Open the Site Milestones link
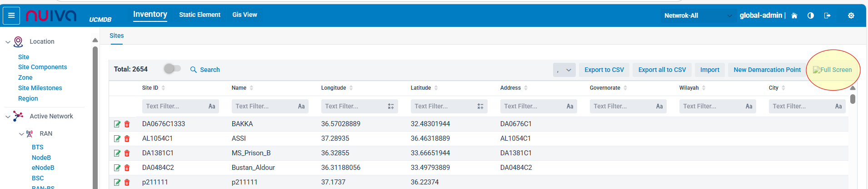The image size is (868, 189). click(40, 88)
